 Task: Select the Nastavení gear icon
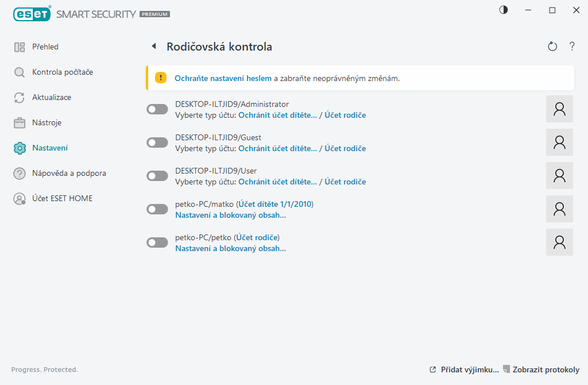pyautogui.click(x=19, y=148)
